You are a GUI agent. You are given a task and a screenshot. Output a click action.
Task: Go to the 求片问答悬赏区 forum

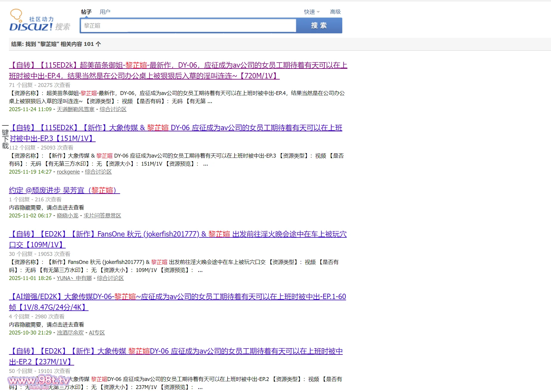coord(102,216)
